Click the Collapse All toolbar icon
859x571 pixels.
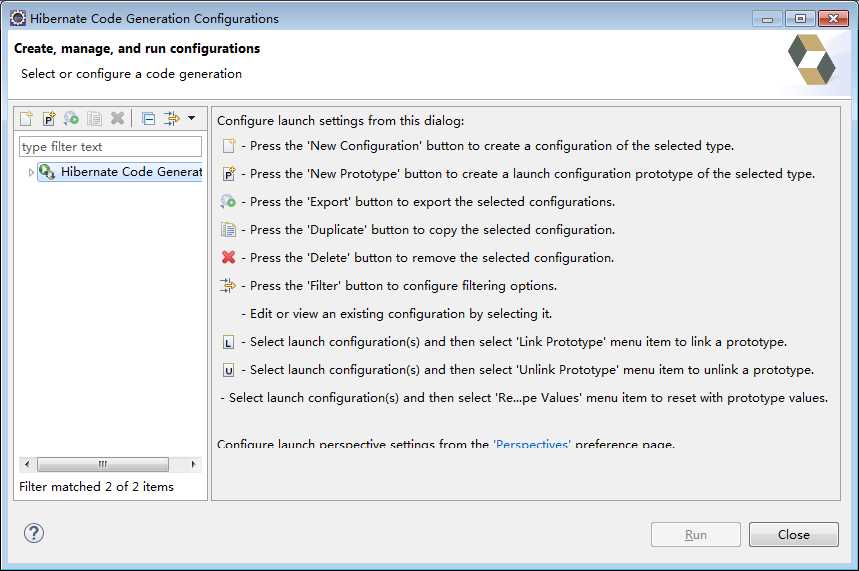pyautogui.click(x=148, y=118)
